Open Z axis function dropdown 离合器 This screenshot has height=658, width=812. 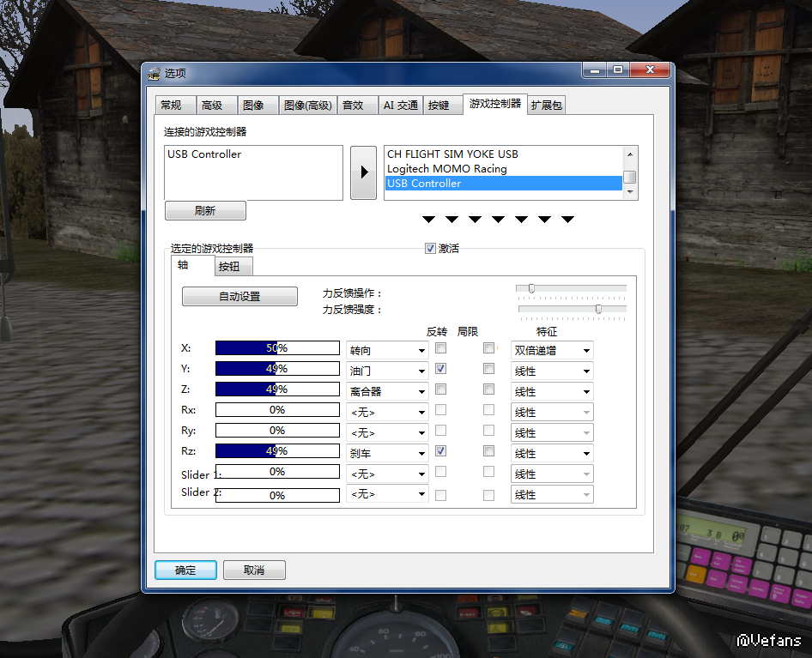coord(387,391)
